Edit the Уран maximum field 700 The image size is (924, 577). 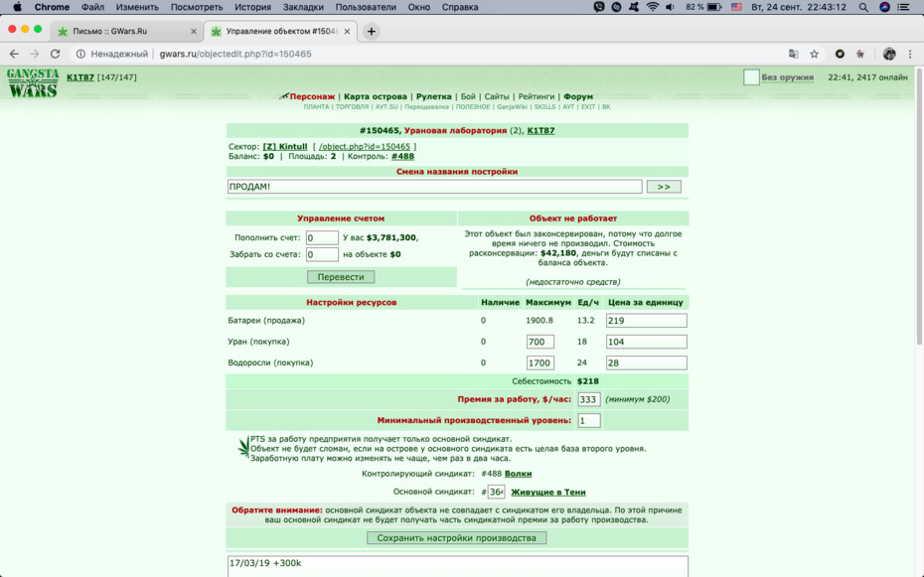point(539,342)
